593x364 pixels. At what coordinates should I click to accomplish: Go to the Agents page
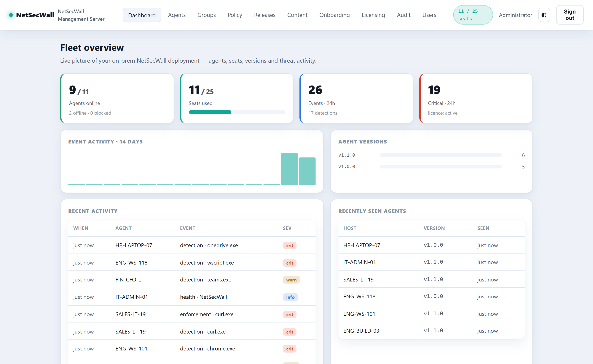point(177,15)
